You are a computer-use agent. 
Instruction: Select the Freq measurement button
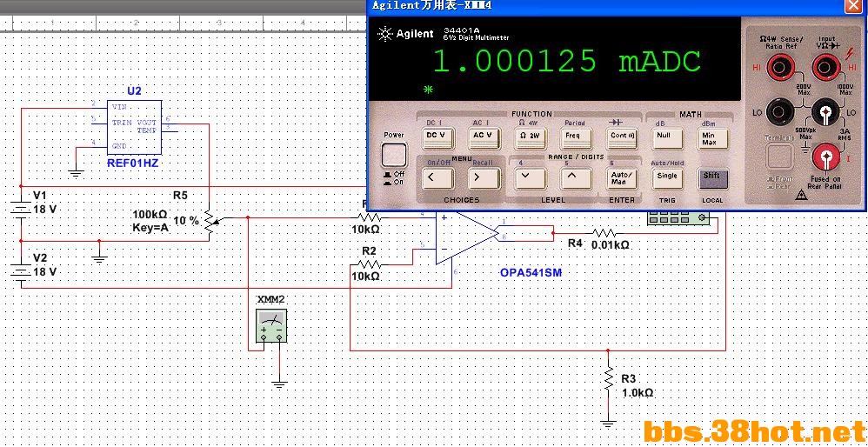pyautogui.click(x=576, y=137)
